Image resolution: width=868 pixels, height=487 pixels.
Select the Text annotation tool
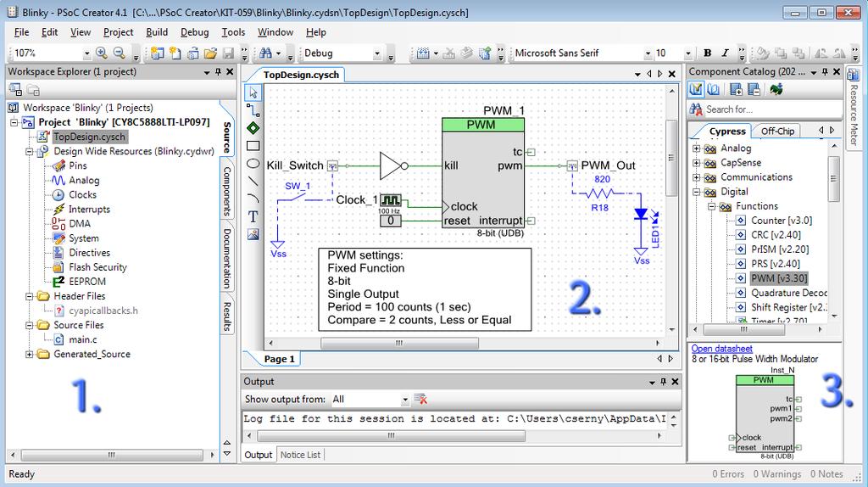coord(253,216)
